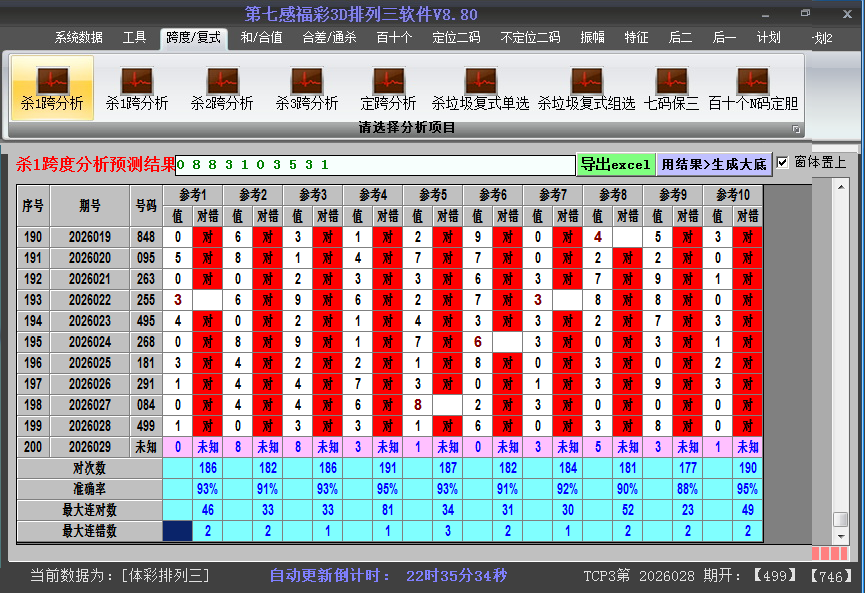Toggle the 窗体置上 checkbox
865x593 pixels.
(783, 162)
